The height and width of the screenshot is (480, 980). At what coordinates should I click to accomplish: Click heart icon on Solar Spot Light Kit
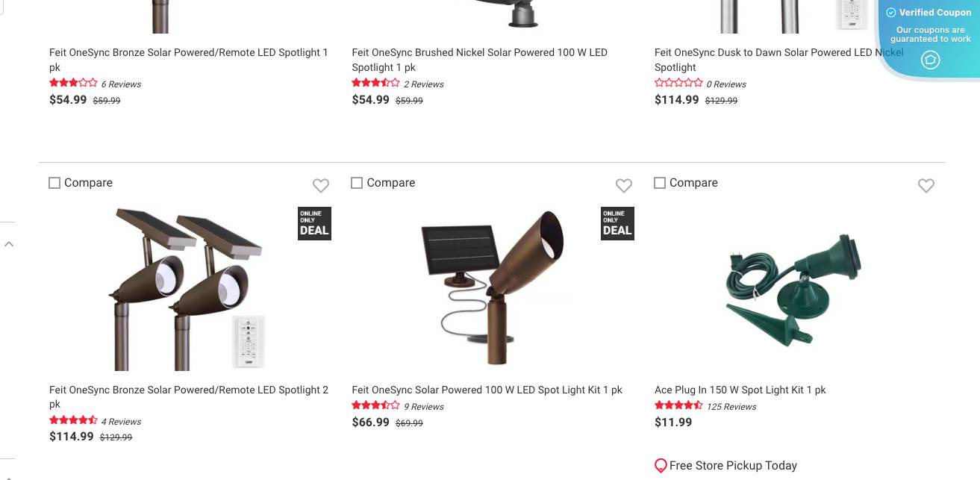(x=624, y=185)
